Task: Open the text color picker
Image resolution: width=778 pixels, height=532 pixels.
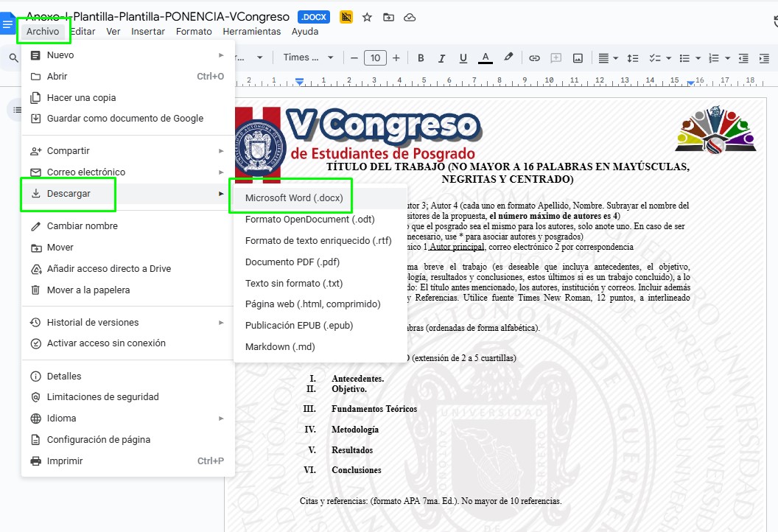Action: (x=485, y=57)
